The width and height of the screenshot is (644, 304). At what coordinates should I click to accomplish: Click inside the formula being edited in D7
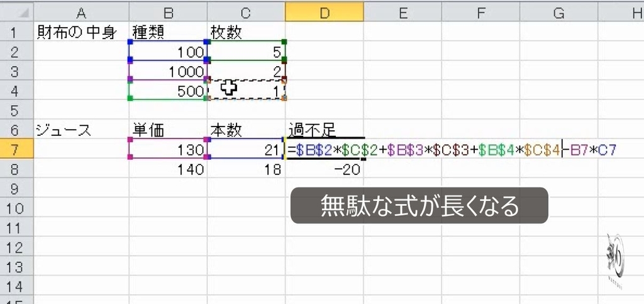point(452,150)
